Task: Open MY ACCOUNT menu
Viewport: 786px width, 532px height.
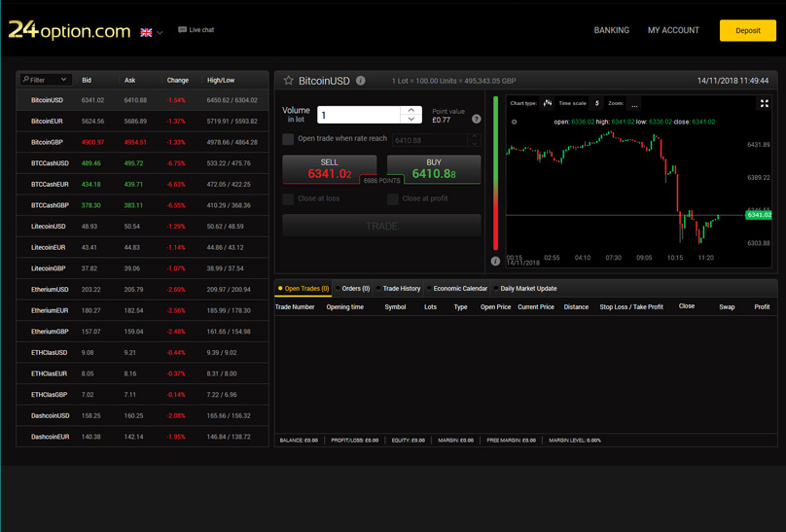Action: [673, 30]
